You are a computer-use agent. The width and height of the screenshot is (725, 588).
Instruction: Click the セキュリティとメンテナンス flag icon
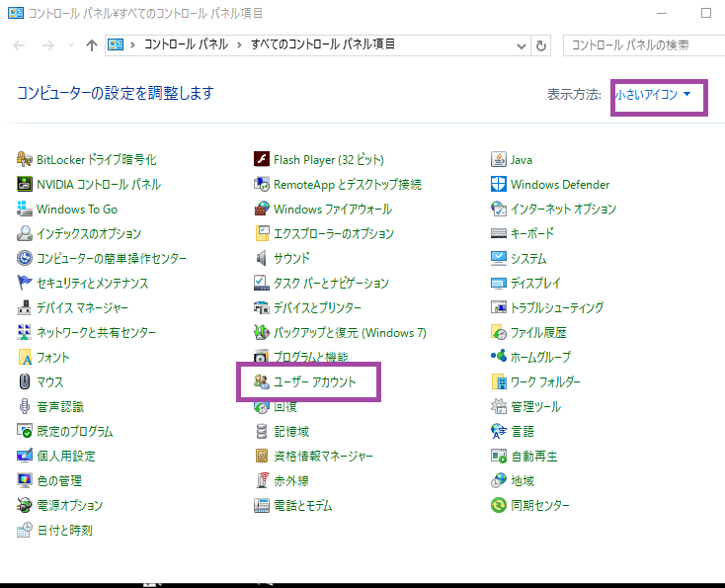(x=24, y=283)
